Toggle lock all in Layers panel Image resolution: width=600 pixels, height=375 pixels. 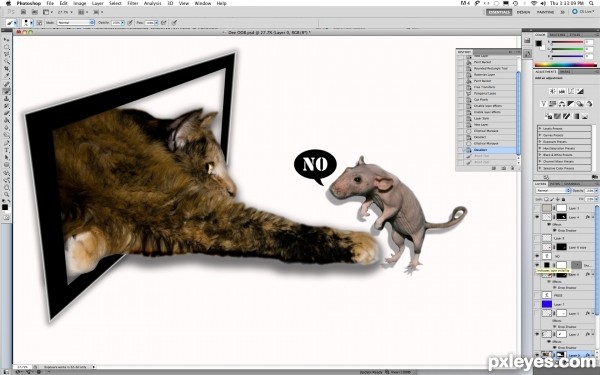(563, 199)
